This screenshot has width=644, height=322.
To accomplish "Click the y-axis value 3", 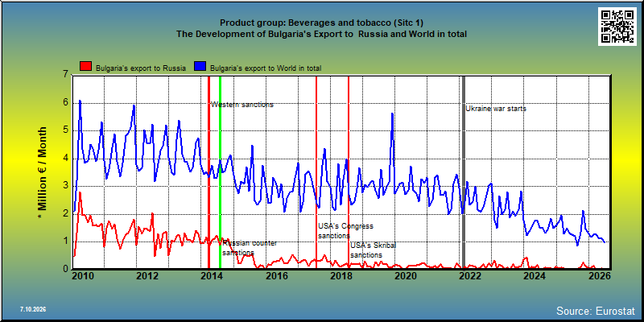I will (x=65, y=186).
